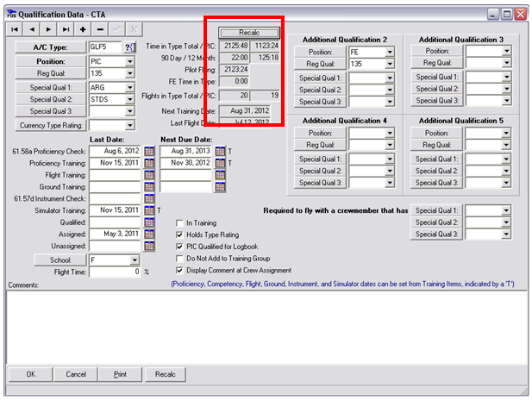Click the Qualification Data window title icon
The width and height of the screenshot is (532, 400).
pyautogui.click(x=11, y=15)
